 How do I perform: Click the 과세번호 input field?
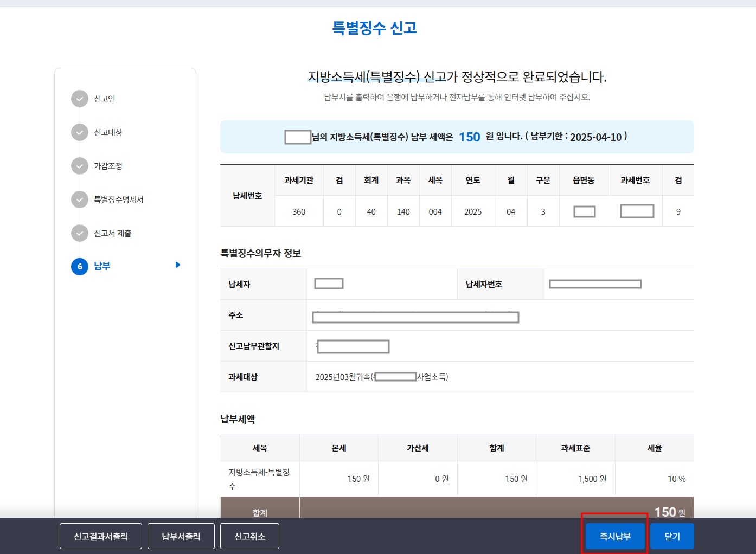coord(636,211)
